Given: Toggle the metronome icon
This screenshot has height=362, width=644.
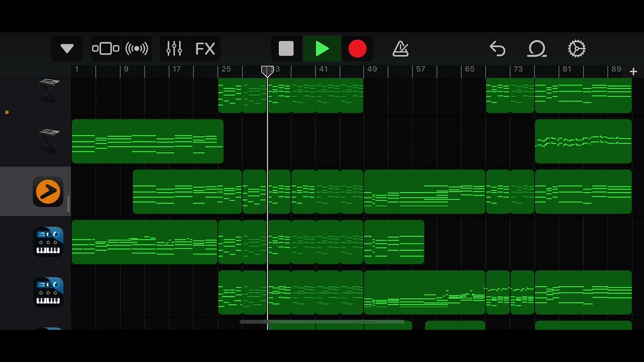Looking at the screenshot, I should tap(400, 49).
